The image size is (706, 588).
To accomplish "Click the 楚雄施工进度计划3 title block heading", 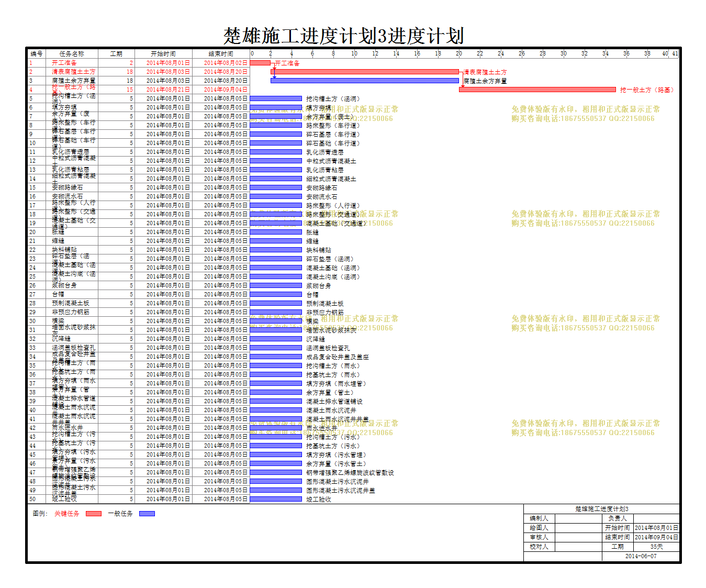I will tap(602, 509).
